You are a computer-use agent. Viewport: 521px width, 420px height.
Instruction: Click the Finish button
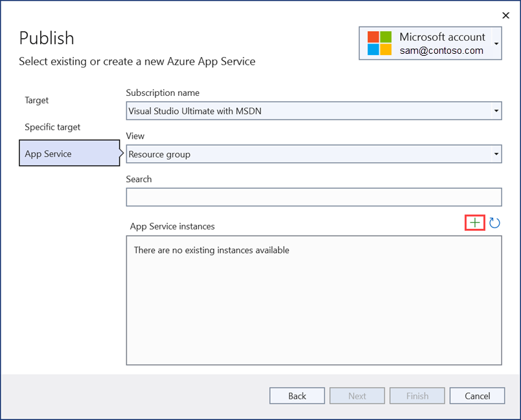[417, 396]
